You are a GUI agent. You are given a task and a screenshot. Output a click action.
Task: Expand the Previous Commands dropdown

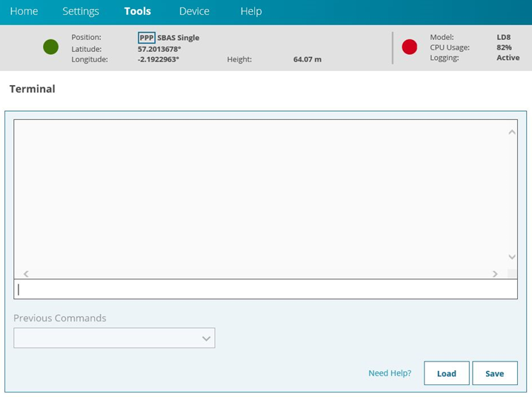click(x=114, y=338)
